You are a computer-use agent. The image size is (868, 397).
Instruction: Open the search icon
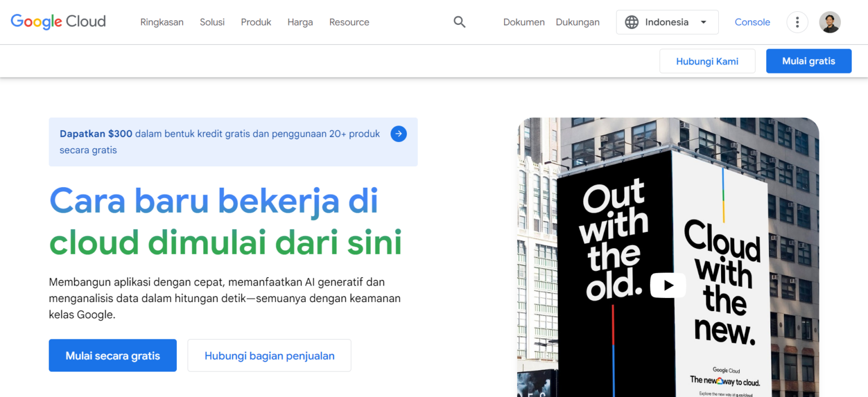click(459, 21)
